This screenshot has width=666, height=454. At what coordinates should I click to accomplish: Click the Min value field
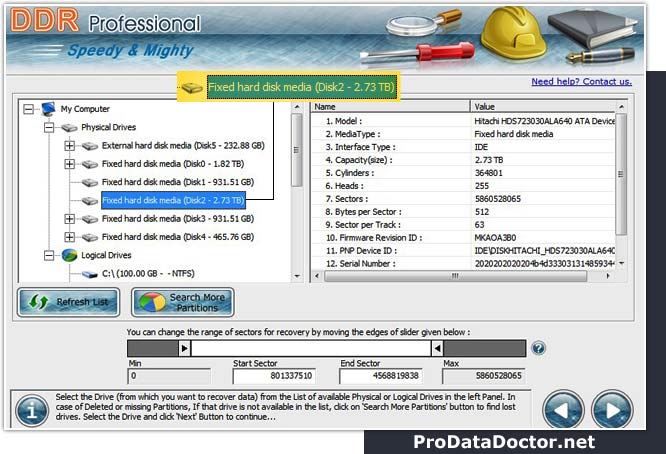click(169, 376)
